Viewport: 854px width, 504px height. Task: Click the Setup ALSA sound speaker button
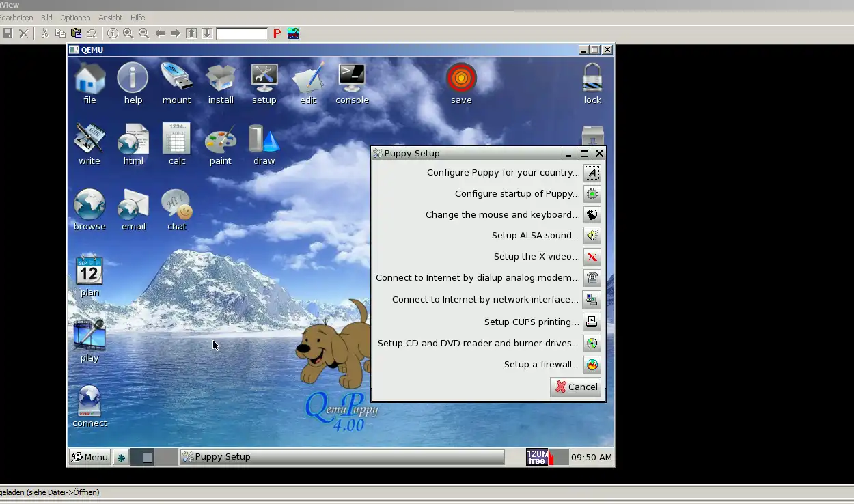[592, 236]
